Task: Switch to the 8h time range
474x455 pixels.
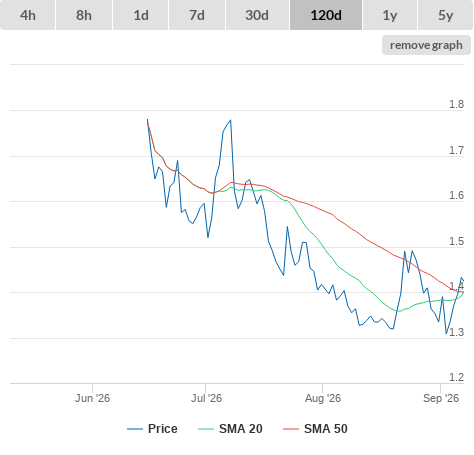Action: [84, 15]
